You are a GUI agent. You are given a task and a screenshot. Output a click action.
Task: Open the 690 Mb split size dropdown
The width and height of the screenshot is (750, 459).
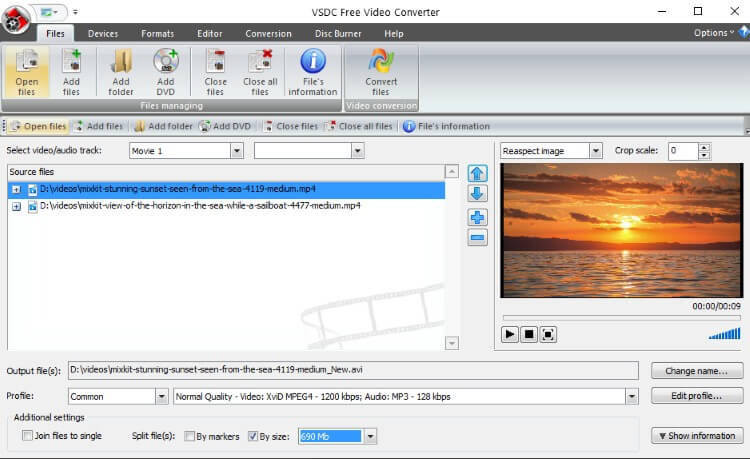(x=370, y=436)
